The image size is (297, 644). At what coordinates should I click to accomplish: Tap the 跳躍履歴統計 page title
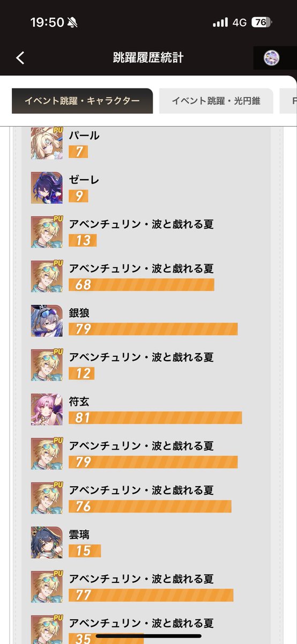(x=148, y=58)
